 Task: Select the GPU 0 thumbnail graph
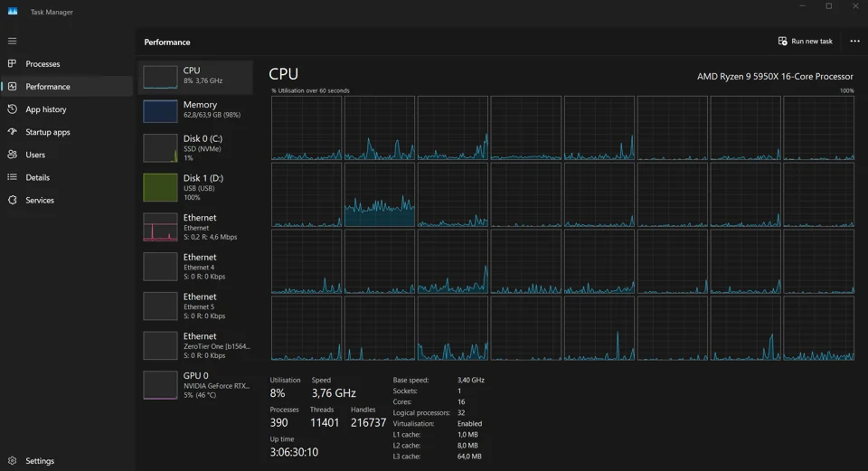tap(160, 385)
